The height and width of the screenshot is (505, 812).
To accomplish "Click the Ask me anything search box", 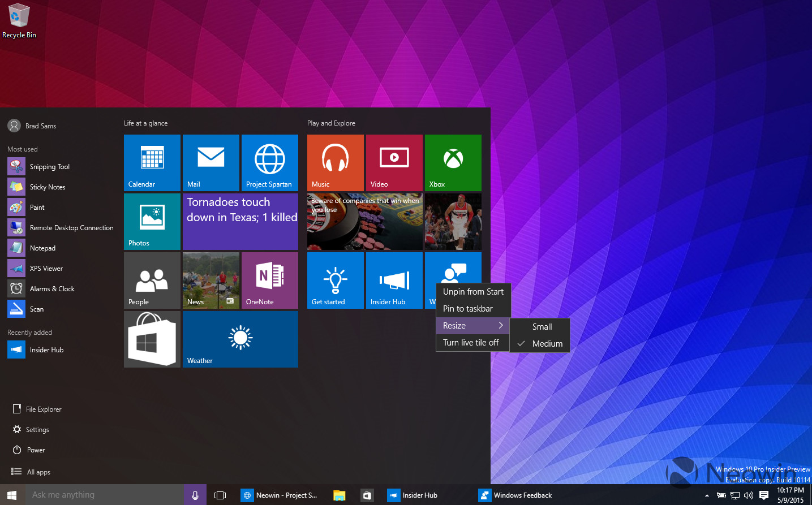I will (105, 495).
